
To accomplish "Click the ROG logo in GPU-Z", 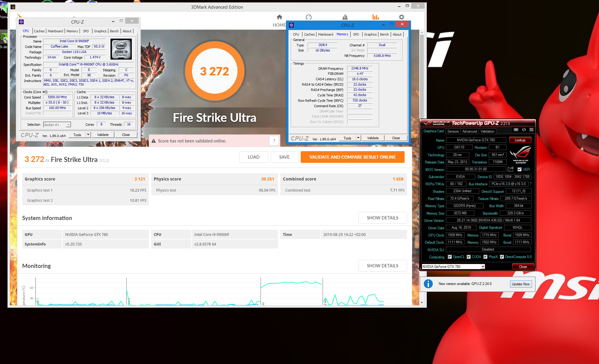I will tap(521, 154).
